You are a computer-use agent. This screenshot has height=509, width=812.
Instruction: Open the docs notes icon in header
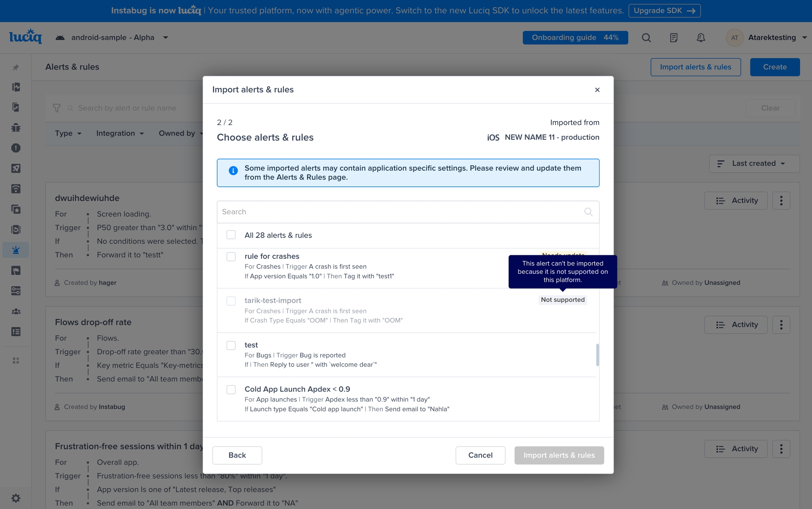(673, 38)
